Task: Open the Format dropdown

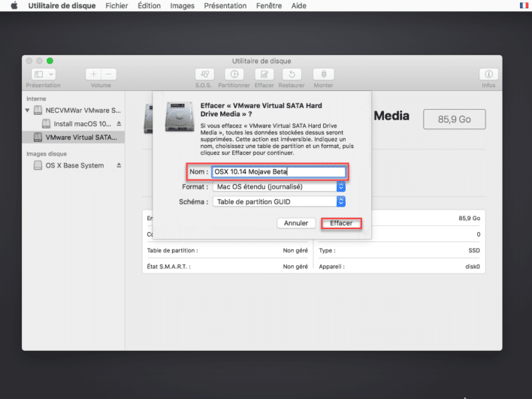Action: tap(279, 186)
